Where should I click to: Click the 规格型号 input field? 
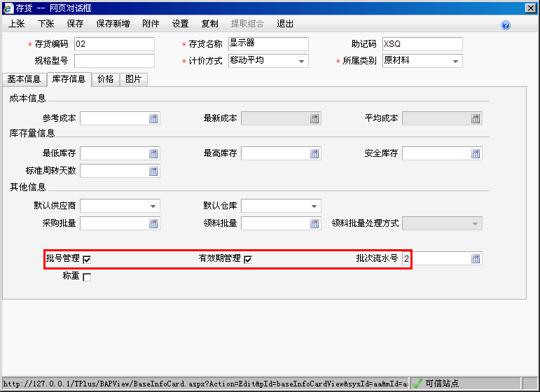114,61
